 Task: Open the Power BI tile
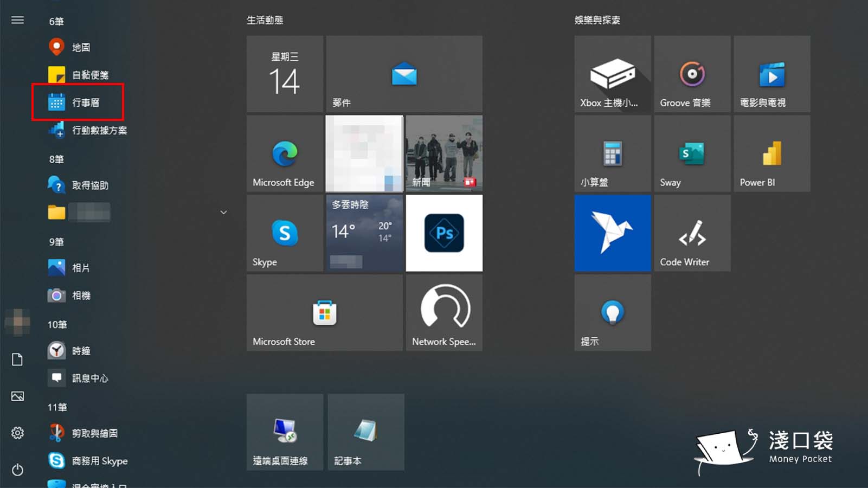coord(771,153)
